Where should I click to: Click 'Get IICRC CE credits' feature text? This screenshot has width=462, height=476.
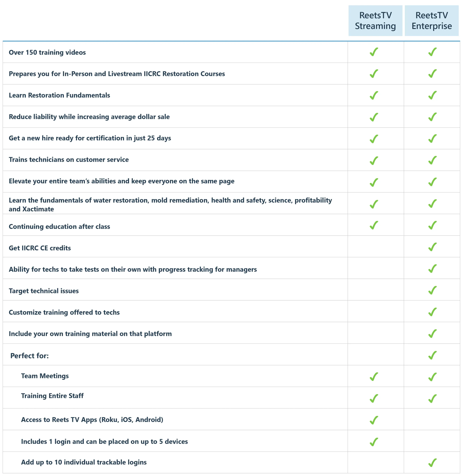[40, 248]
